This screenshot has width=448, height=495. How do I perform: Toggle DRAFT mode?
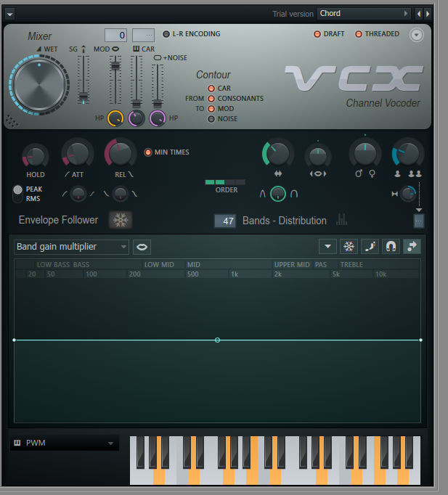tap(329, 34)
